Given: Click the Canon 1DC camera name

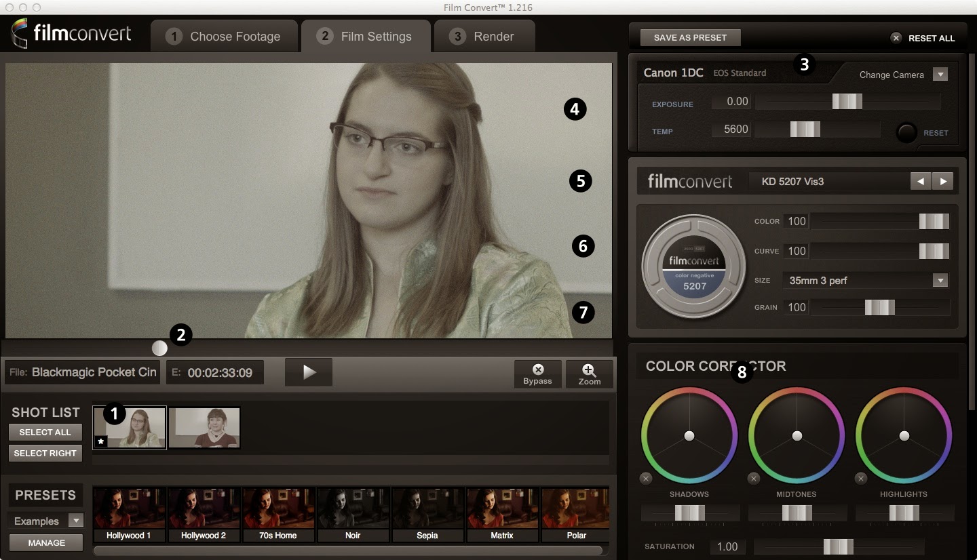Looking at the screenshot, I should 673,73.
